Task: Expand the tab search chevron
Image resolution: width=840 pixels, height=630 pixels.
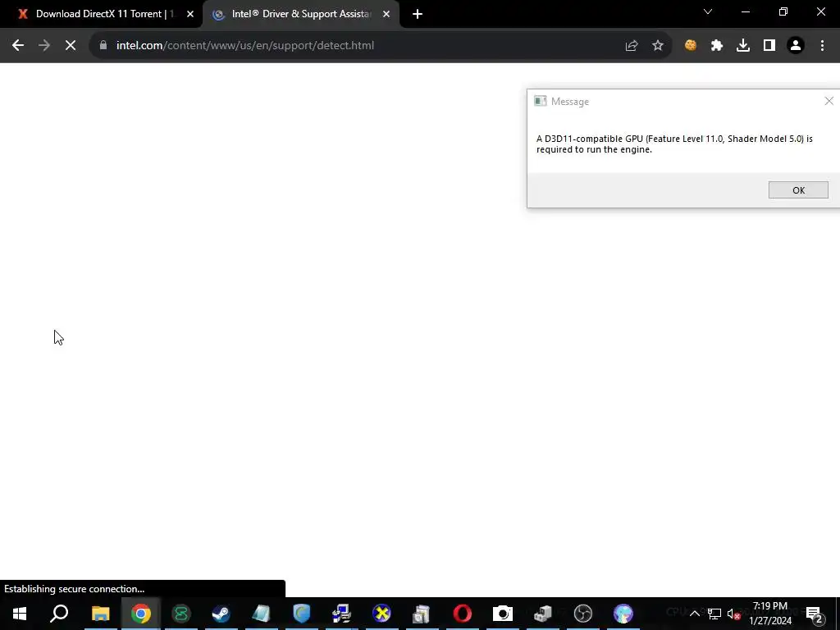Action: tap(708, 11)
